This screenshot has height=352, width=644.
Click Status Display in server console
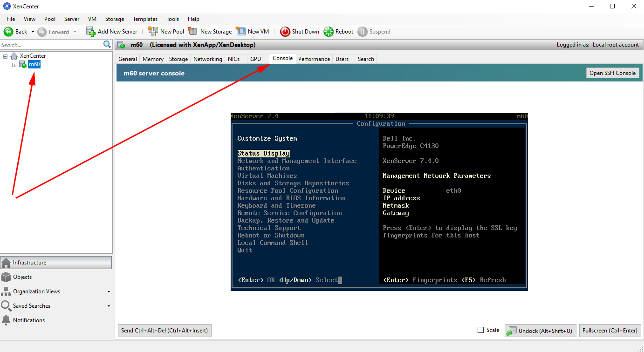pos(263,153)
